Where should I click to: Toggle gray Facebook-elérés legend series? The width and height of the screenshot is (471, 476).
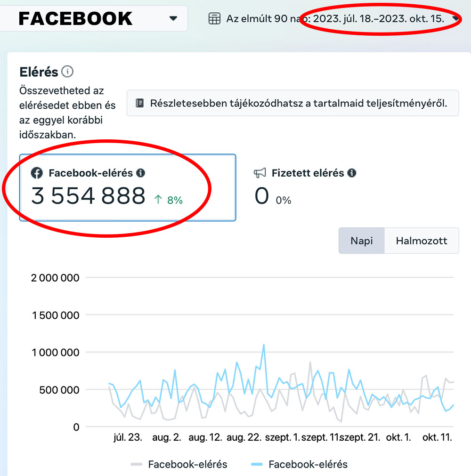pyautogui.click(x=179, y=464)
